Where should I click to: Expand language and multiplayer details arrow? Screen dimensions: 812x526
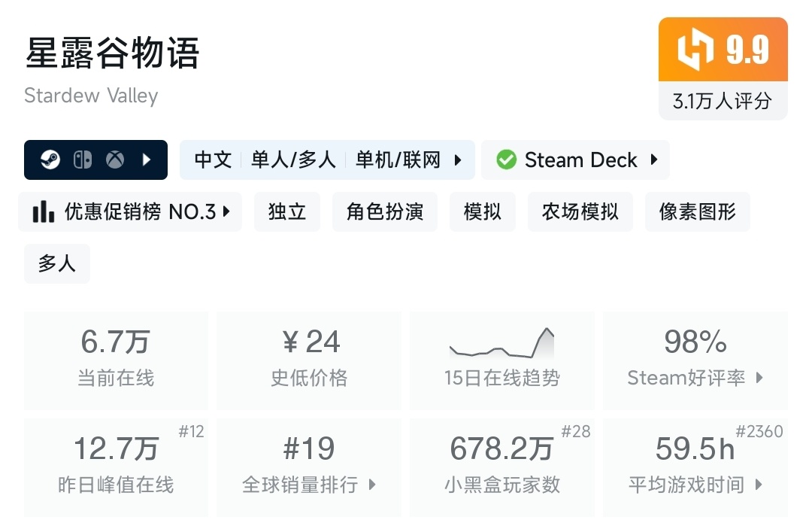tap(457, 160)
